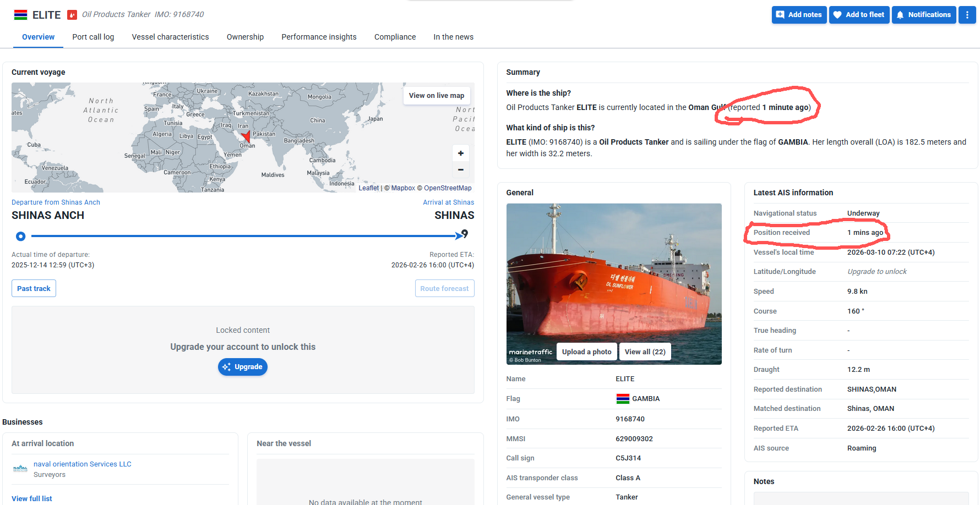The image size is (980, 505).
Task: Click the Navigational status Underway value
Action: [x=863, y=213]
